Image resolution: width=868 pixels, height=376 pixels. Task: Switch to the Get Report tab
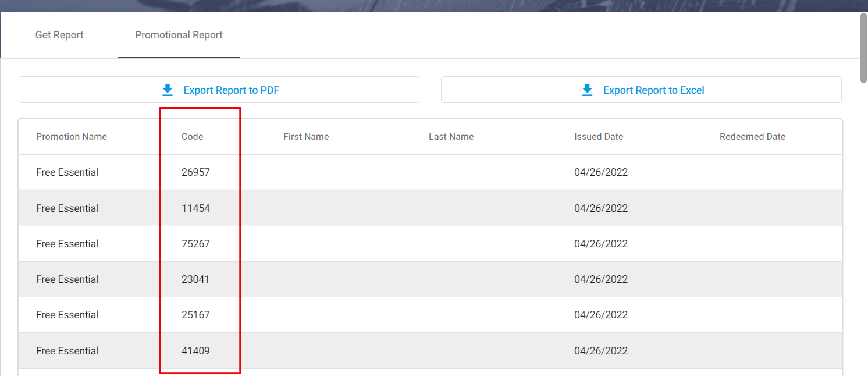coord(59,35)
